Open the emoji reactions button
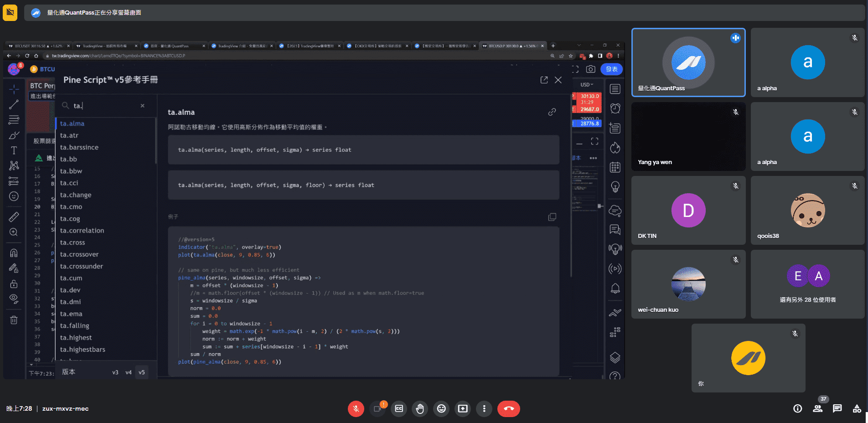Image resolution: width=868 pixels, height=423 pixels. [441, 408]
